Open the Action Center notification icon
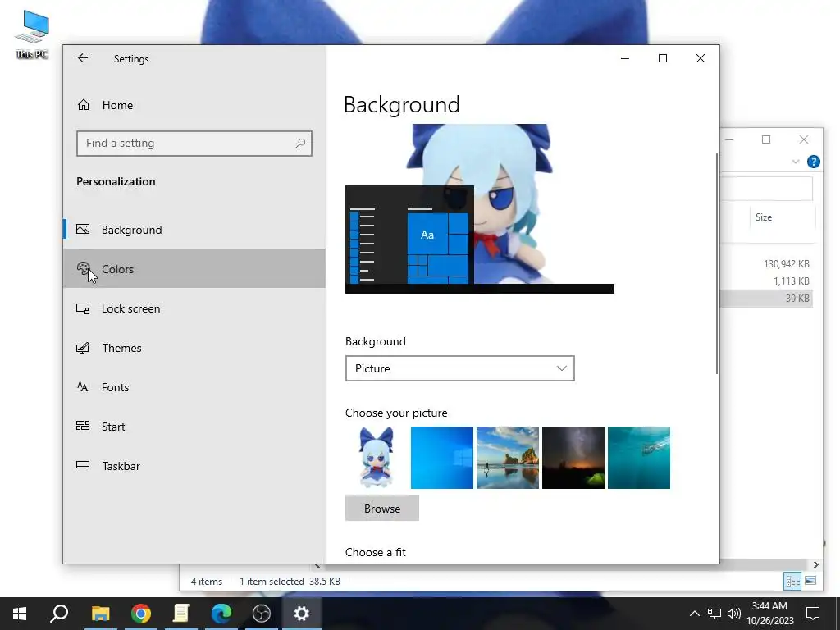The height and width of the screenshot is (630, 840). 813,614
